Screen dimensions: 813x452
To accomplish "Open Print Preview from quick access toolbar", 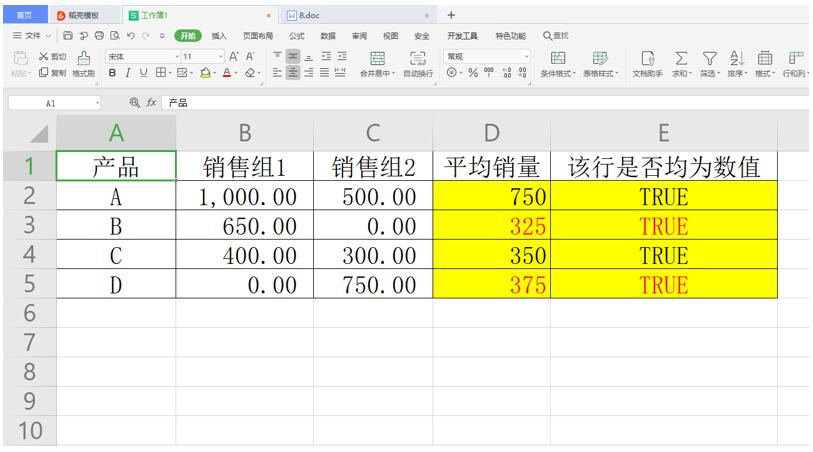I will [115, 36].
